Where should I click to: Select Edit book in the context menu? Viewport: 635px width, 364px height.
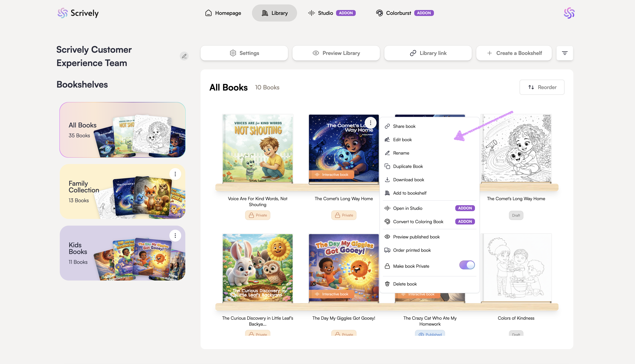coord(402,140)
